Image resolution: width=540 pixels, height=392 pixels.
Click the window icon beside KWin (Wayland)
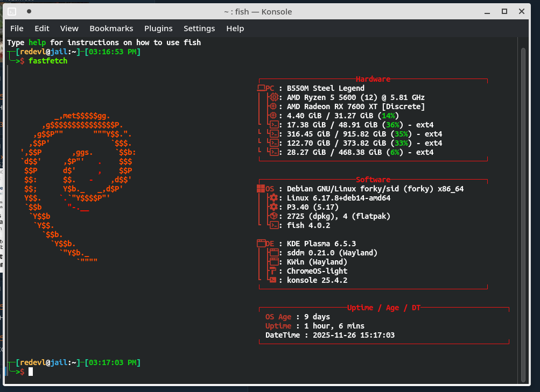(274, 262)
